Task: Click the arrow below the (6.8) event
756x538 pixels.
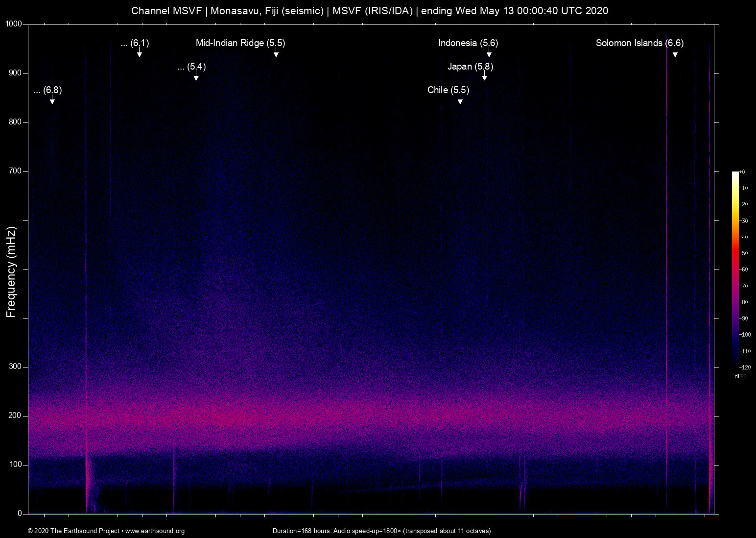Action: point(52,100)
